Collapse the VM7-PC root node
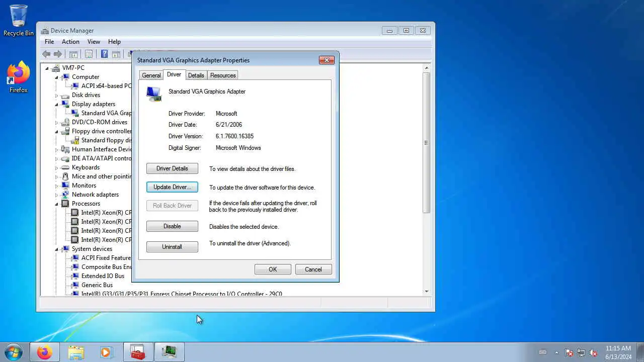The width and height of the screenshot is (644, 362). pos(47,68)
